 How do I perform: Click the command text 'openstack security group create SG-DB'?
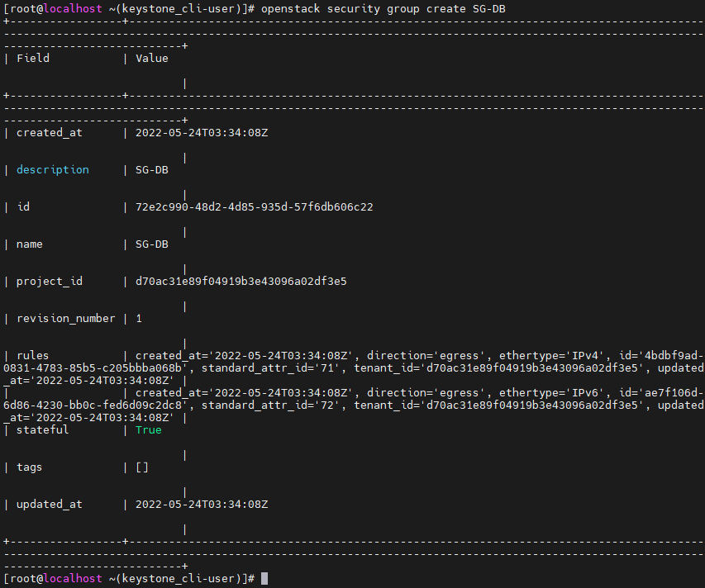(383, 9)
